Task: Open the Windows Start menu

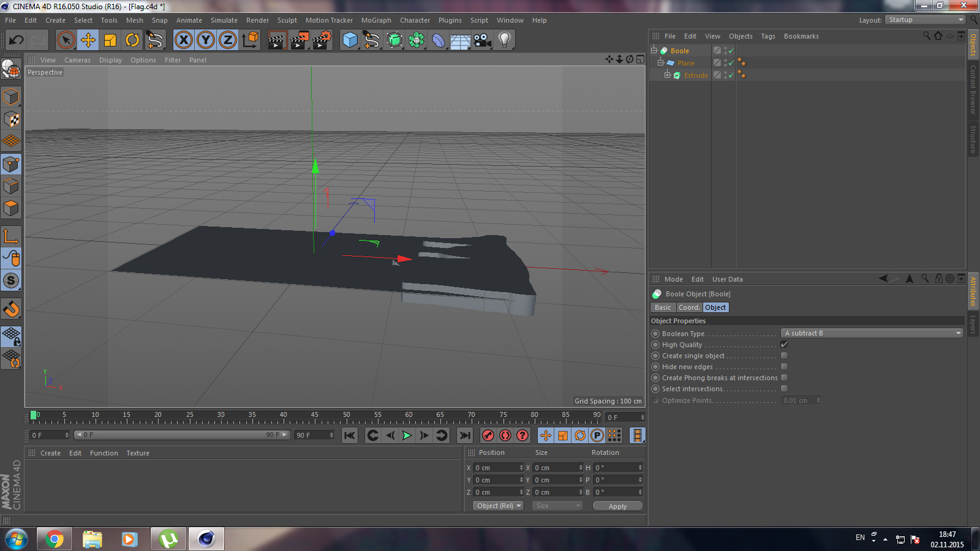Action: click(x=17, y=539)
